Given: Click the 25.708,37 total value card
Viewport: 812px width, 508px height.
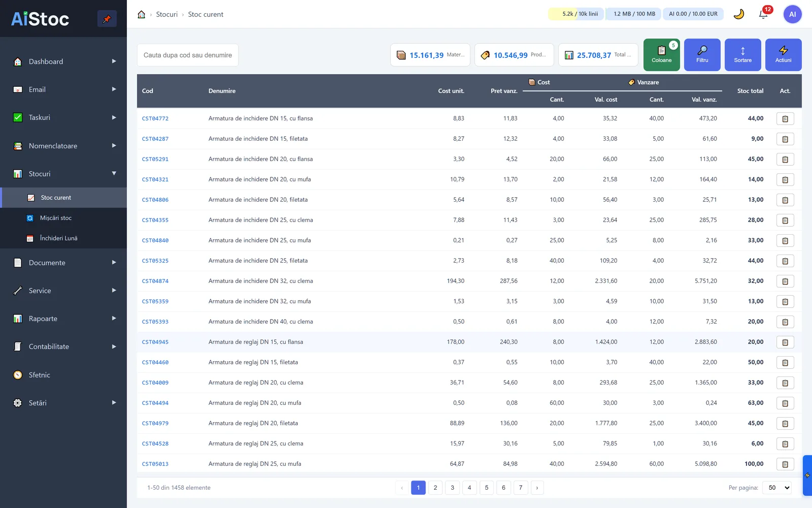Looking at the screenshot, I should 598,55.
